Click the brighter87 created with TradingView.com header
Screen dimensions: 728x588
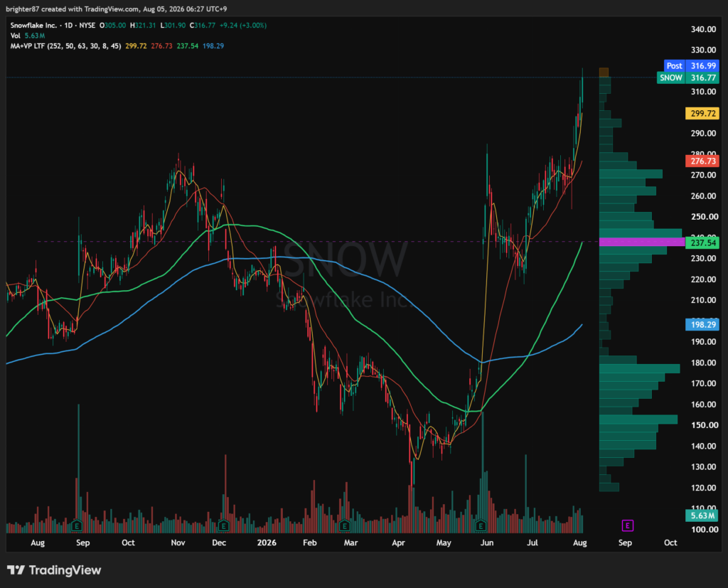tap(117, 9)
